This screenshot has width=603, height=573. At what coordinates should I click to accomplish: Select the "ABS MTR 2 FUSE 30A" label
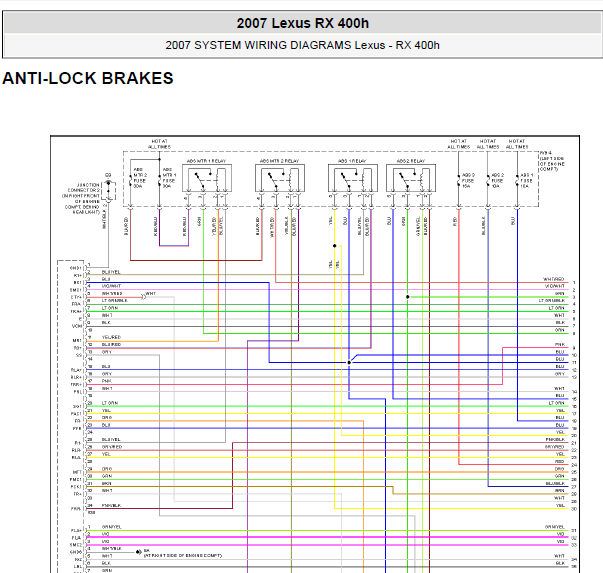140,178
